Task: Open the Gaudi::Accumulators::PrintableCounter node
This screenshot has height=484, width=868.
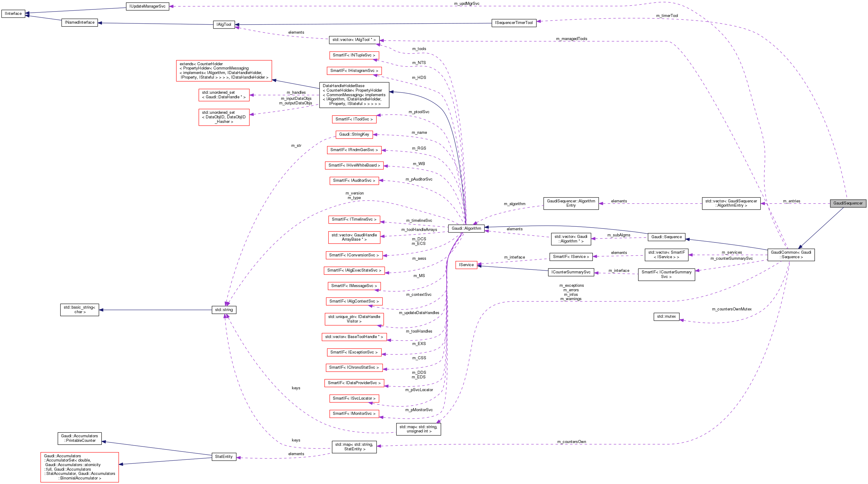Action: (79, 439)
